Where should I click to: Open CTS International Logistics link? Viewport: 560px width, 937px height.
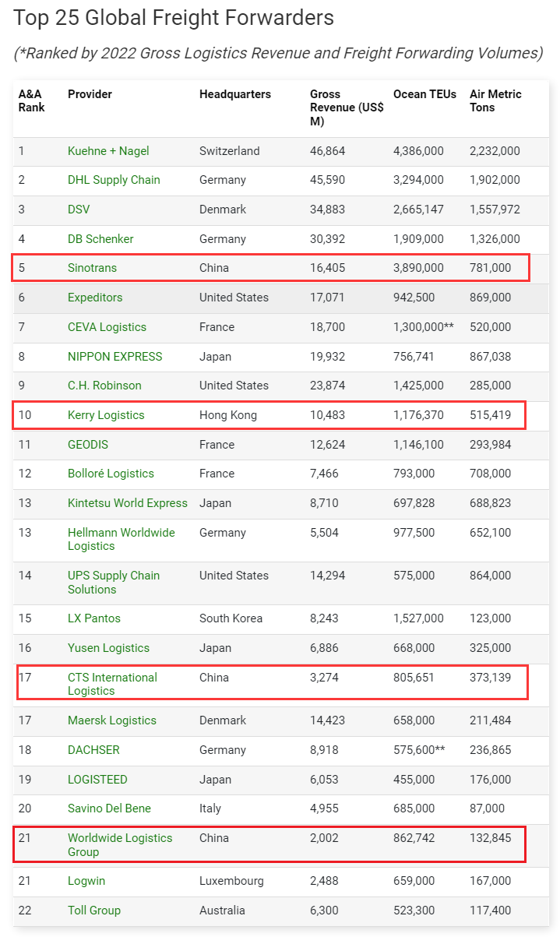112,684
